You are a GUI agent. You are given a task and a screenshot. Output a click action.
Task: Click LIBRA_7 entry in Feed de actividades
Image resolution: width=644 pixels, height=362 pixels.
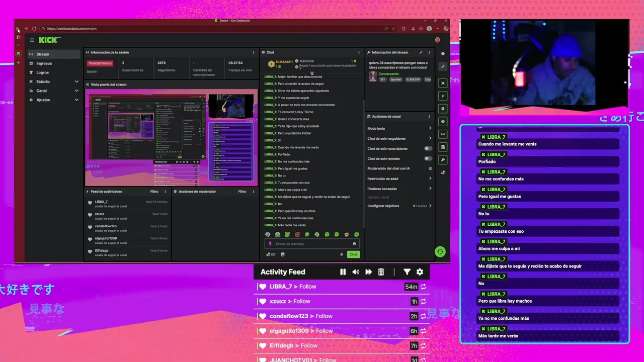[x=127, y=204]
